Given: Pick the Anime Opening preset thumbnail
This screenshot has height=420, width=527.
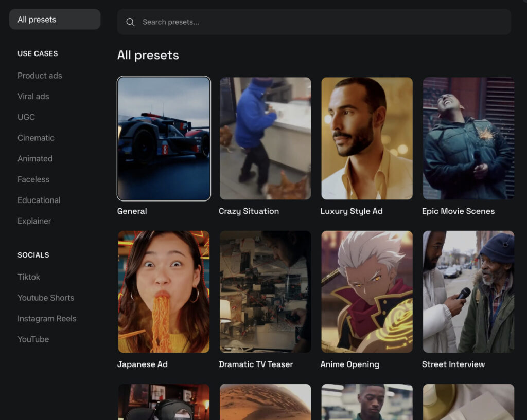Looking at the screenshot, I should click(367, 291).
